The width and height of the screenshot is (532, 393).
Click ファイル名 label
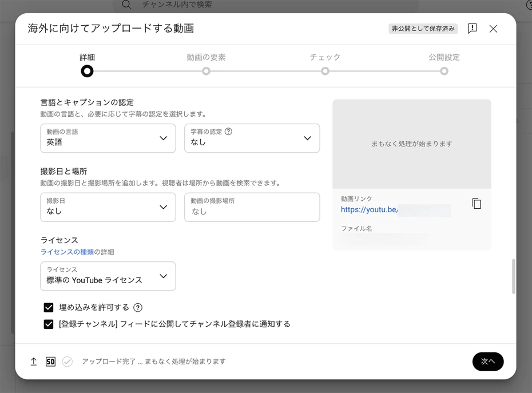coord(356,229)
